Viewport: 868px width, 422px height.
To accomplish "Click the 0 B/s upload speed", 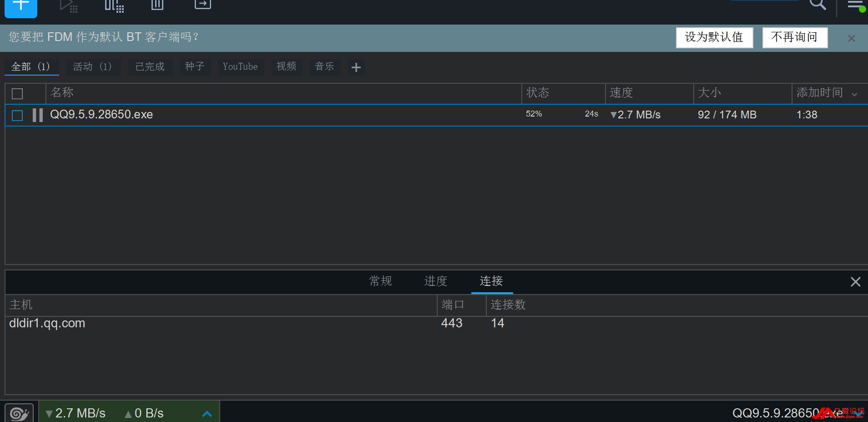I will [144, 413].
